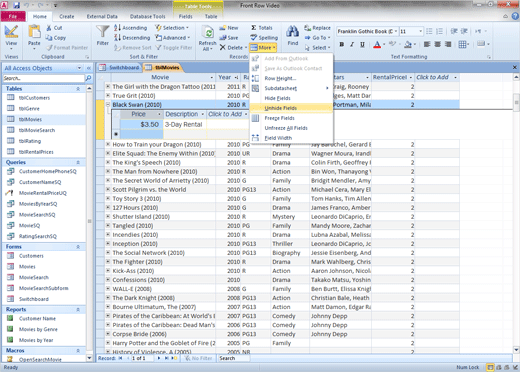
Task: Open the RentalPriceID column dropdown
Action: [411, 77]
